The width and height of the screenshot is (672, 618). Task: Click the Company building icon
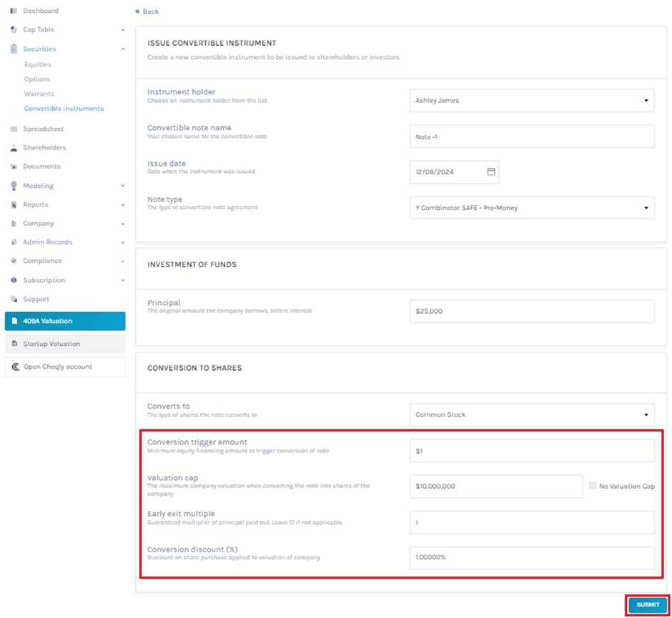(x=14, y=224)
